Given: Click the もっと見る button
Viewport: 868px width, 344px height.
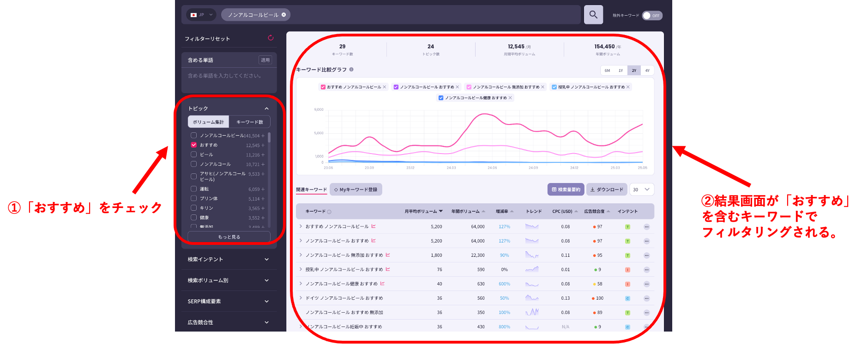Looking at the screenshot, I should 229,237.
